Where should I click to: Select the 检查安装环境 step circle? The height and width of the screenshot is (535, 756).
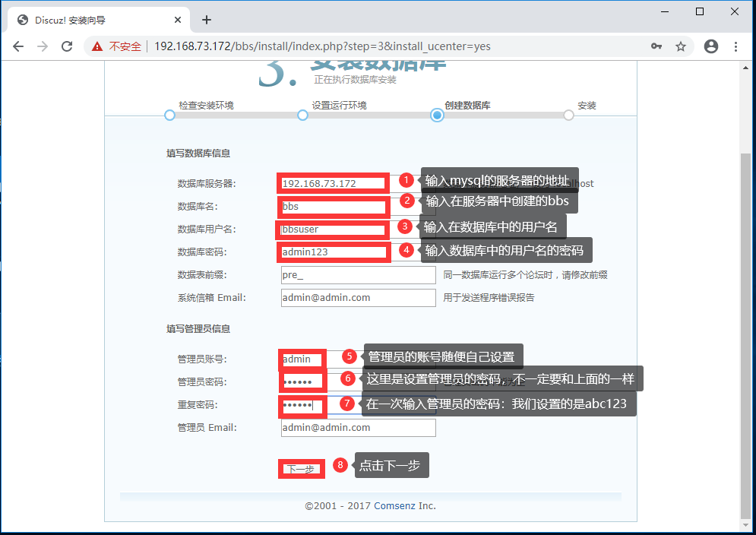click(x=169, y=115)
